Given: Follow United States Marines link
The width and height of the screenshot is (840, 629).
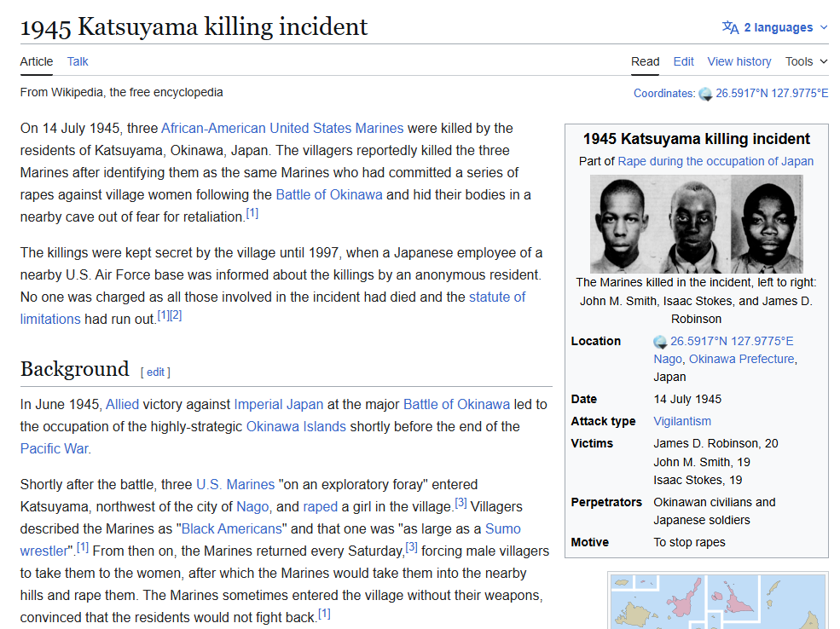Looking at the screenshot, I should click(x=337, y=129).
